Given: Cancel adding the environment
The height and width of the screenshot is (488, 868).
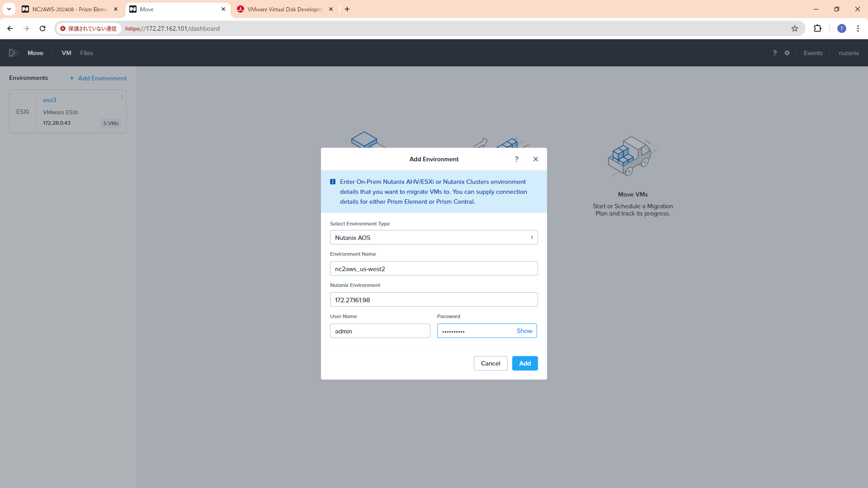Looking at the screenshot, I should [x=490, y=363].
